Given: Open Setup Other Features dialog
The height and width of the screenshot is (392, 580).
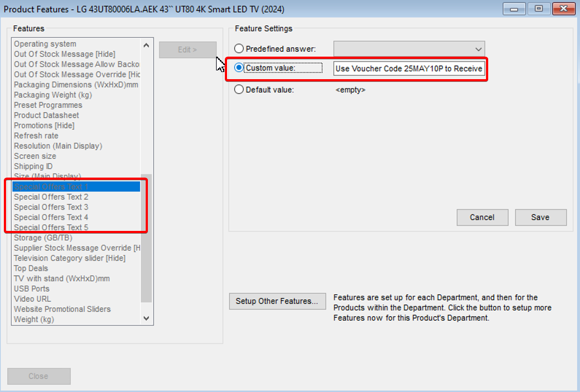Looking at the screenshot, I should click(x=277, y=301).
